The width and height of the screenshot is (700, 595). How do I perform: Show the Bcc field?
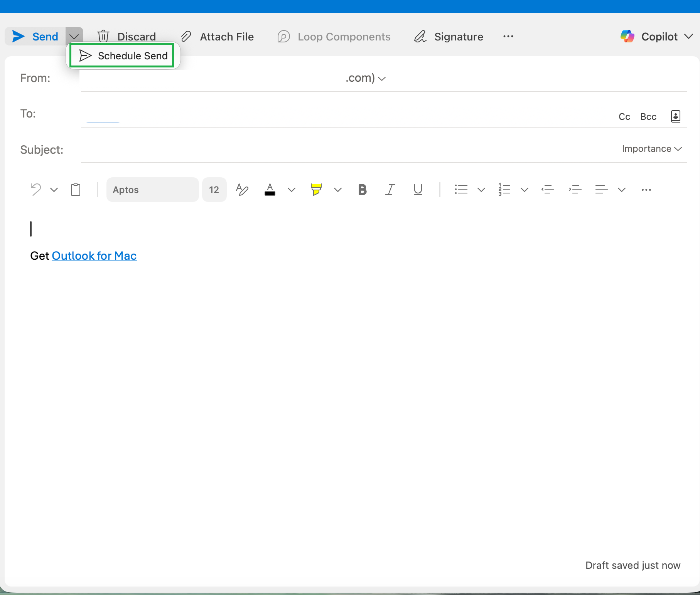(648, 117)
